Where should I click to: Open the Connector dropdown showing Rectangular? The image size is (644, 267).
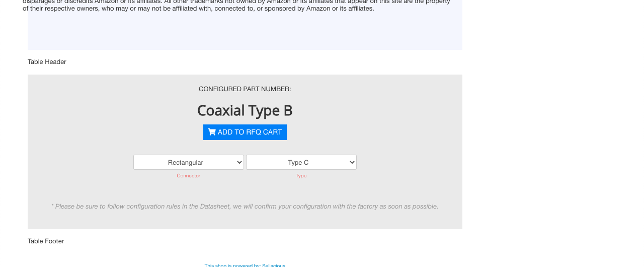[189, 162]
